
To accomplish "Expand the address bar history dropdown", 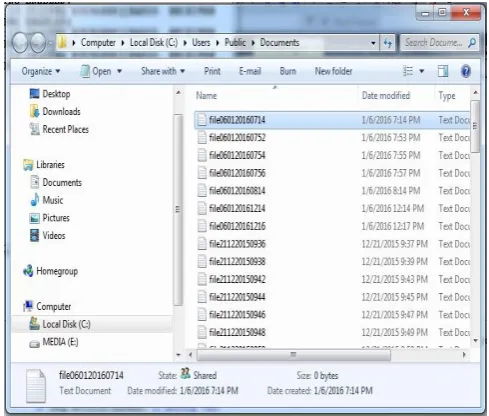I will [x=373, y=43].
